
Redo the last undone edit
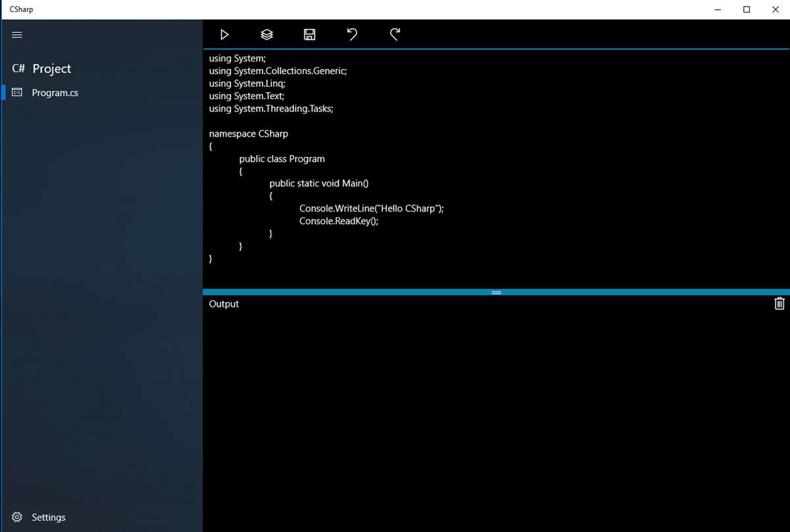click(395, 34)
